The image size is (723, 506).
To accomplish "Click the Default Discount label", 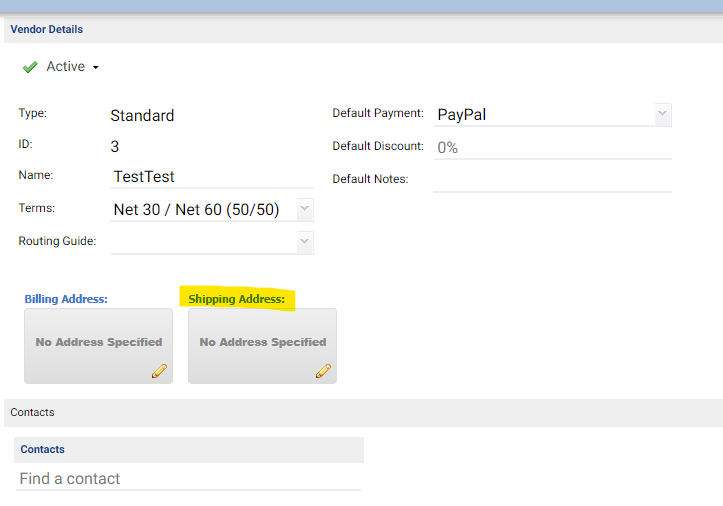I will pos(378,146).
